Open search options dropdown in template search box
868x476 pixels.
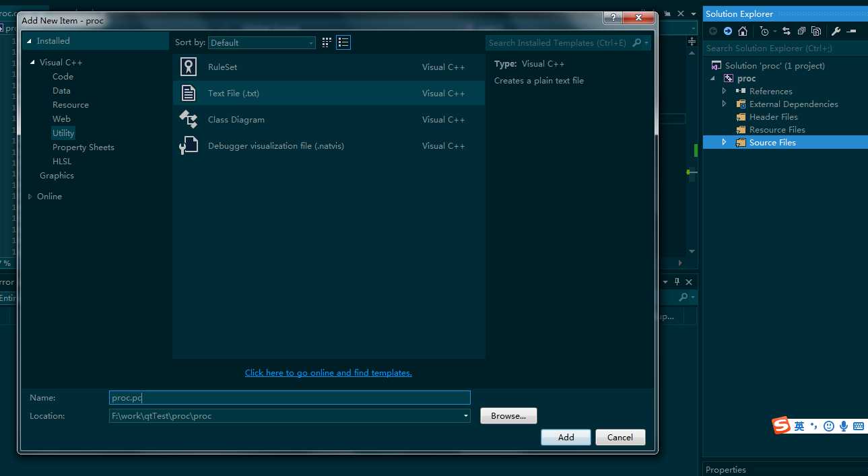point(646,42)
